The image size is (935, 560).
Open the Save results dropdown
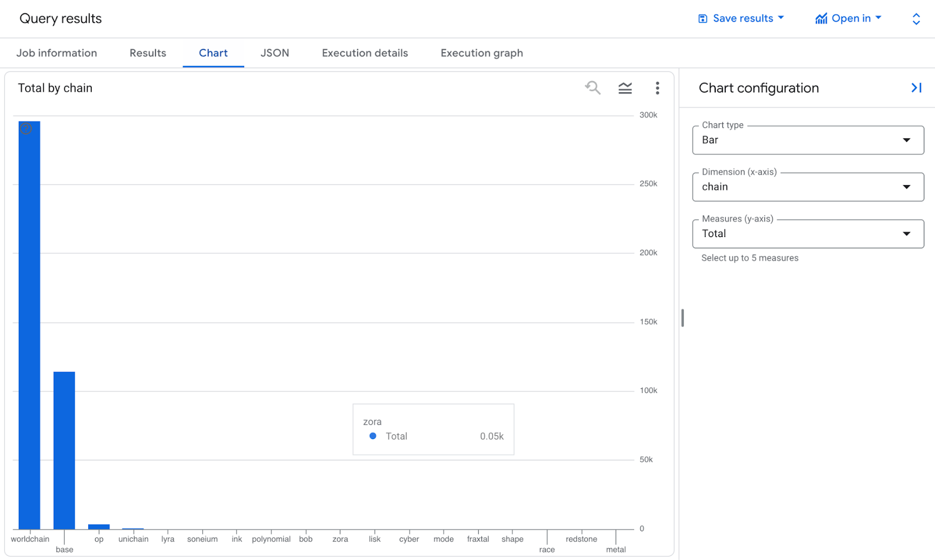coord(742,19)
